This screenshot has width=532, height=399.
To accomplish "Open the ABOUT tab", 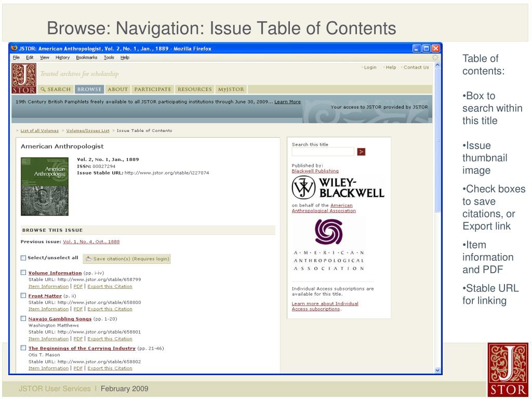I will pos(118,89).
